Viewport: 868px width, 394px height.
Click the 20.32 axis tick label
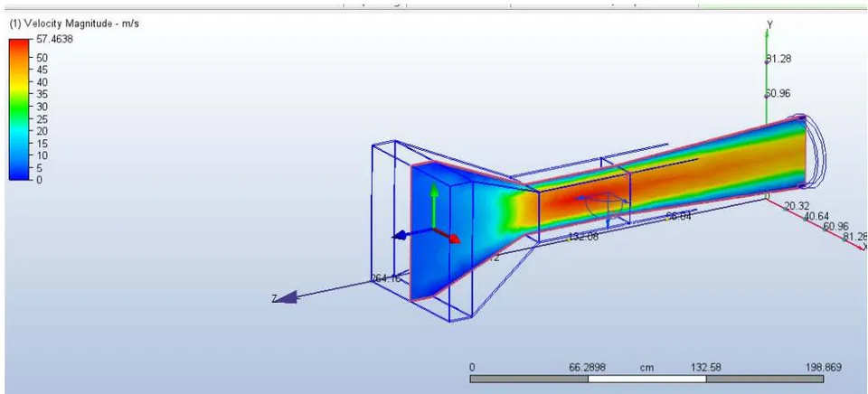click(797, 206)
